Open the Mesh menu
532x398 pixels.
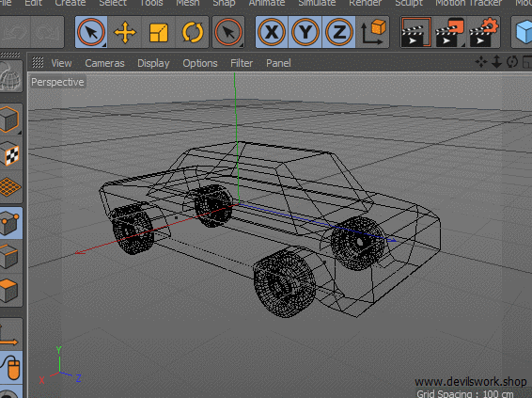click(188, 3)
